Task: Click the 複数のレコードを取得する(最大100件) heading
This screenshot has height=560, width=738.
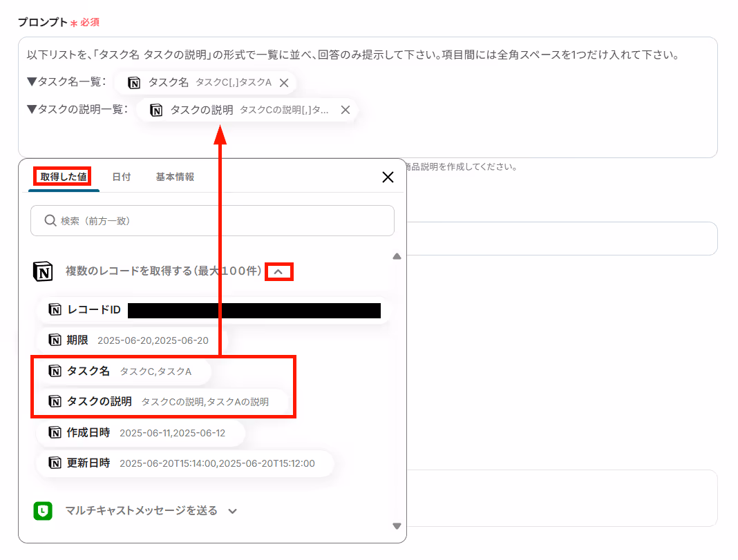Action: pos(163,271)
